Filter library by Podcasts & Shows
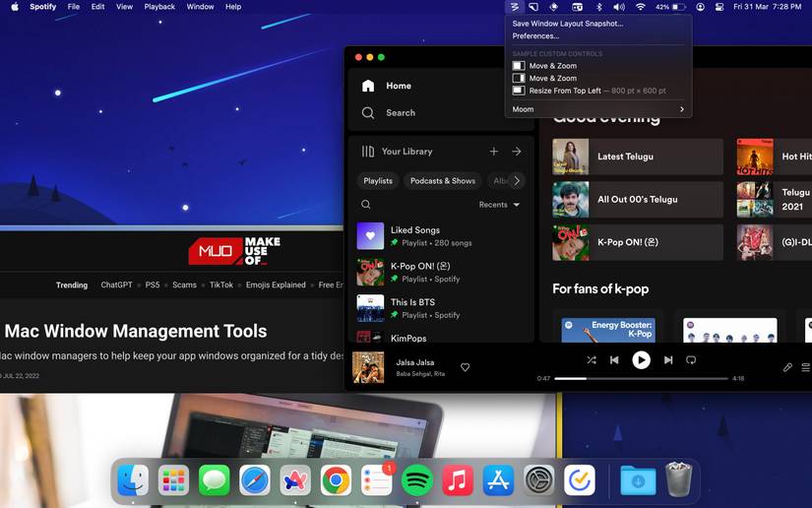Screen dimensions: 812x508 click(x=443, y=181)
